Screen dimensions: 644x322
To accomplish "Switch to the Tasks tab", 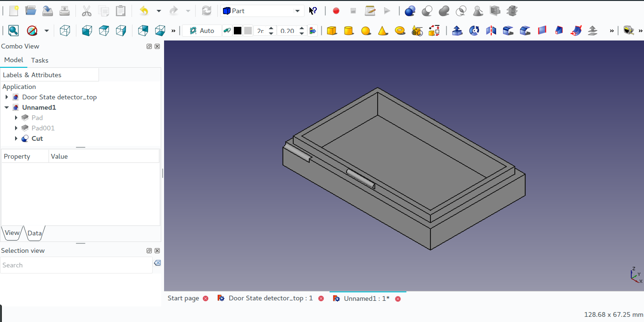I will 40,60.
